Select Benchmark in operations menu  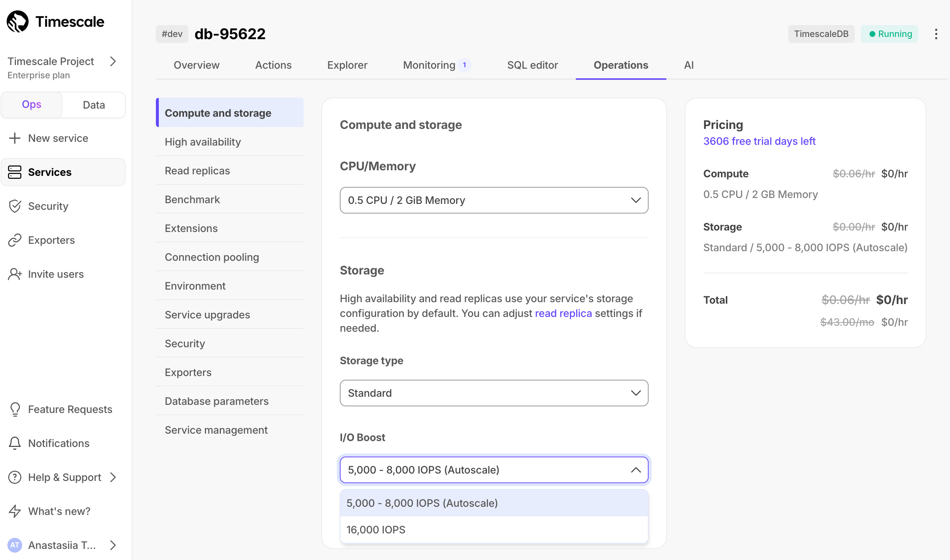(230, 199)
